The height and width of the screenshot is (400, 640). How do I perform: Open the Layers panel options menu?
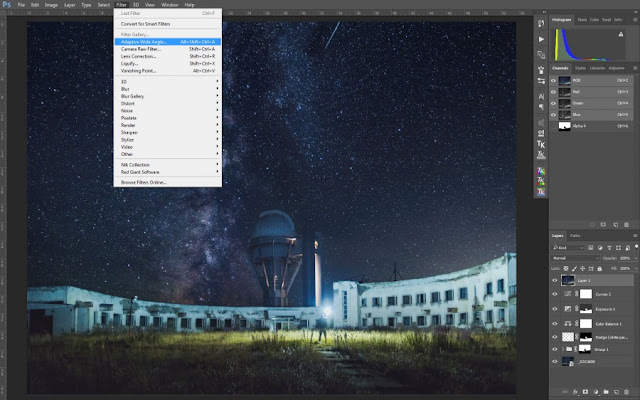(635, 236)
